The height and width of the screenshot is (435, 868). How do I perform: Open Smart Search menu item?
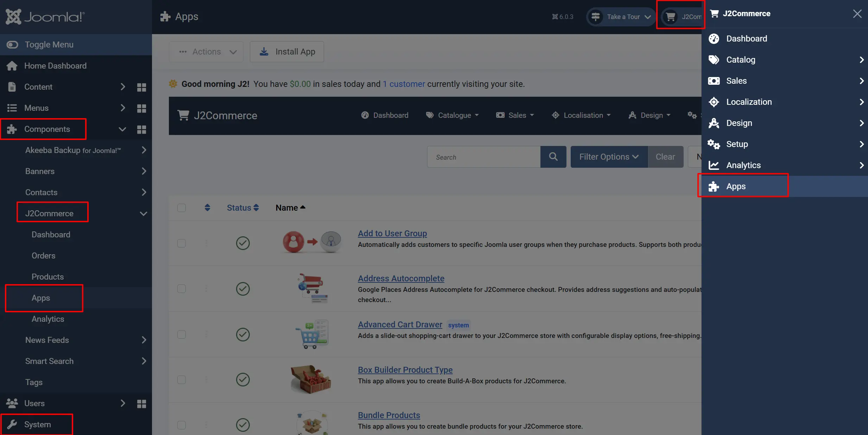tap(49, 361)
